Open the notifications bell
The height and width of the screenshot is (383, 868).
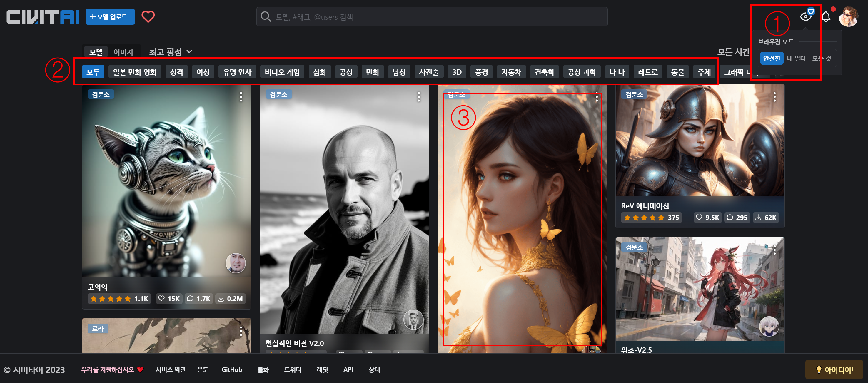click(826, 16)
